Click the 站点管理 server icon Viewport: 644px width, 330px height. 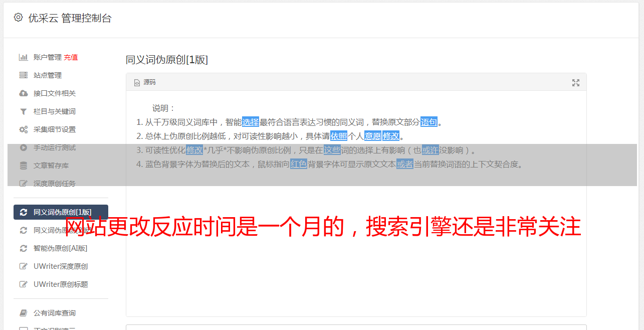tap(23, 75)
